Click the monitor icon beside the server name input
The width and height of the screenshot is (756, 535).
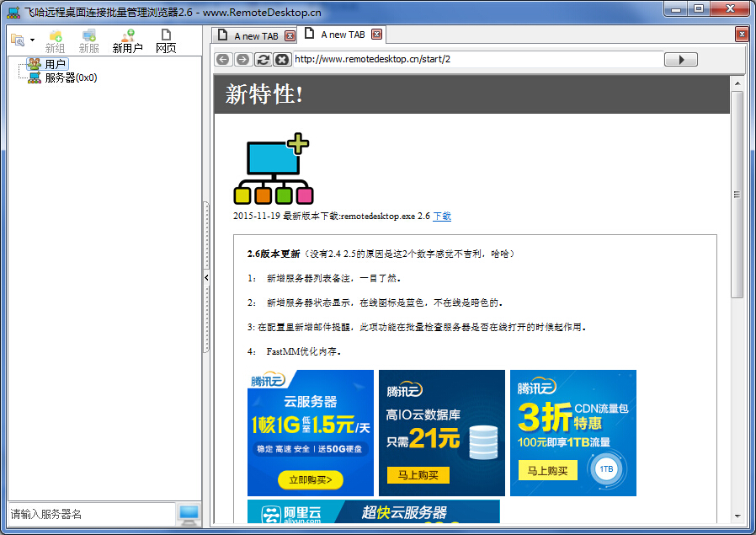[x=187, y=513]
